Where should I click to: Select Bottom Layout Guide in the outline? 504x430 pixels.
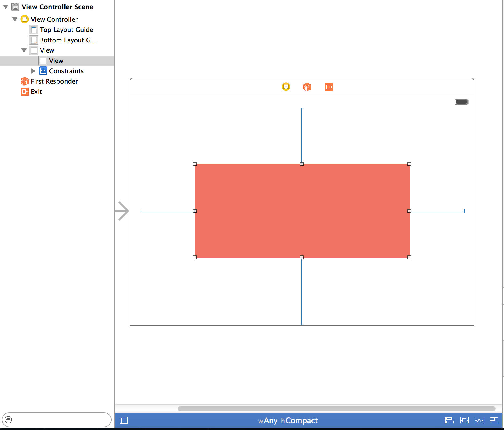click(x=68, y=40)
